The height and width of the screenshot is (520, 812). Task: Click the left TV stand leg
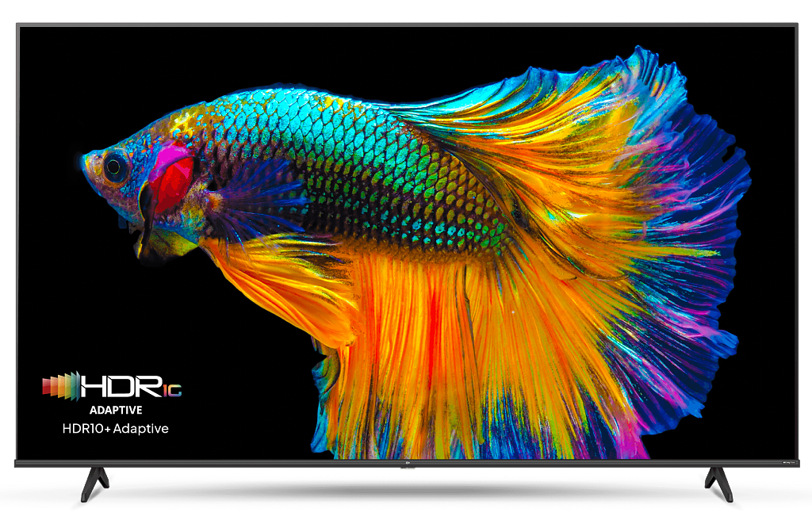pos(95,484)
